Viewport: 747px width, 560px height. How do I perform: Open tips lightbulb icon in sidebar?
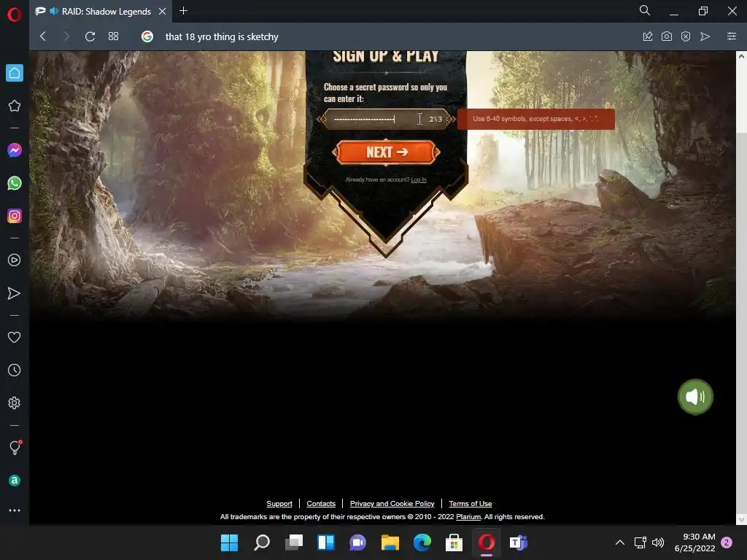[15, 447]
